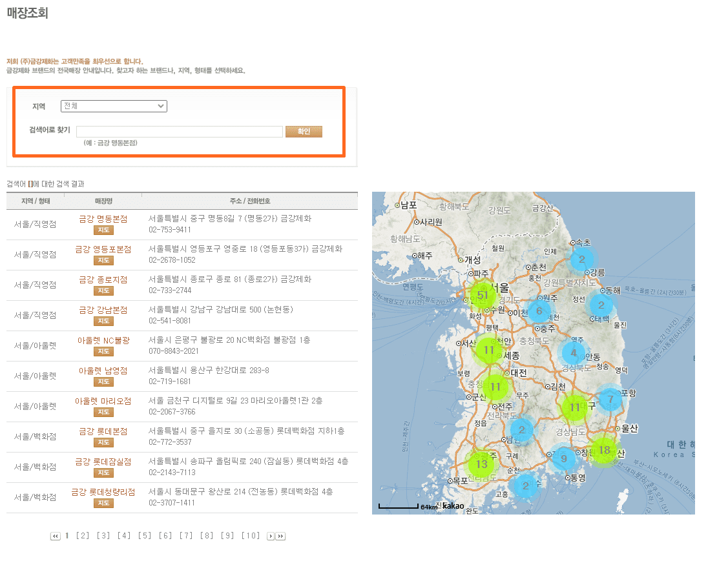
Task: Click 지도 button under 금강 종로지점
Action: click(x=103, y=291)
